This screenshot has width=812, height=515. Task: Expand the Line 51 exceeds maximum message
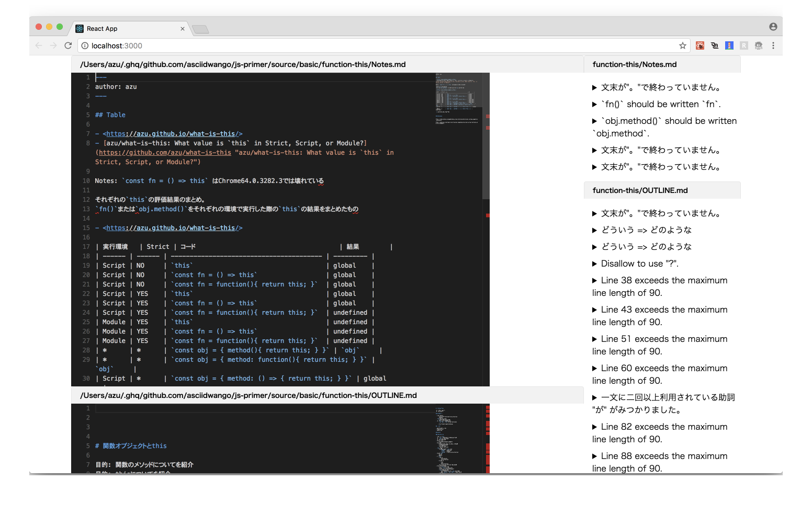click(660, 345)
